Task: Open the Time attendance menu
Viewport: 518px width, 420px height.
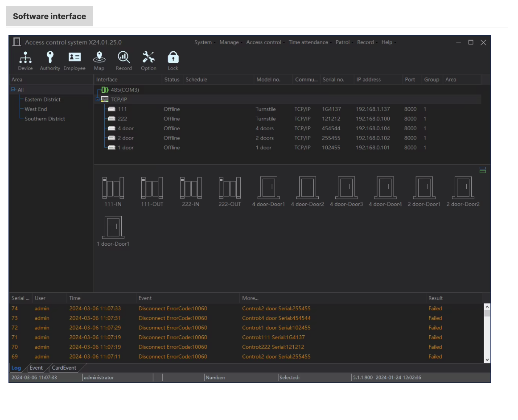Action: point(308,42)
